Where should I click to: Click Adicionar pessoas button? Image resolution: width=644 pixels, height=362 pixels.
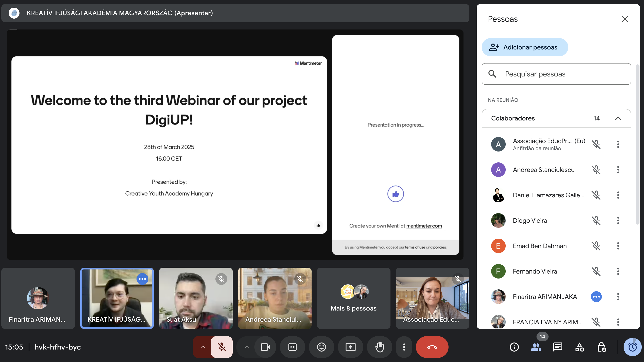tap(524, 47)
